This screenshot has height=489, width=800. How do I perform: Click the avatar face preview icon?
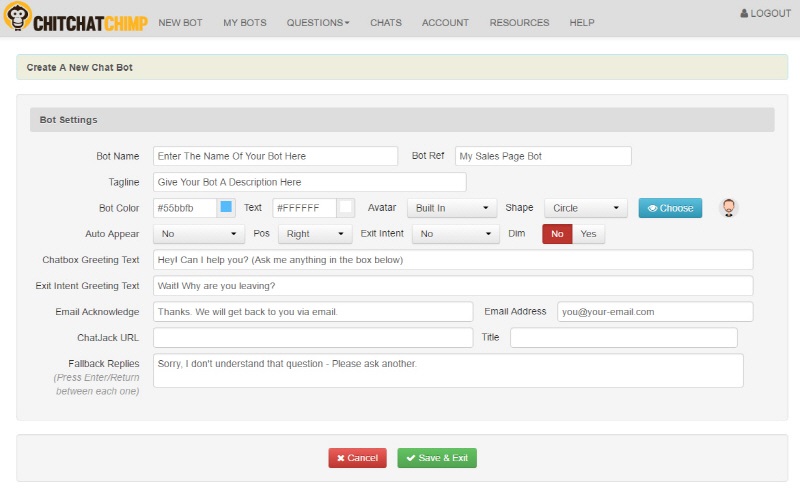pyautogui.click(x=729, y=208)
